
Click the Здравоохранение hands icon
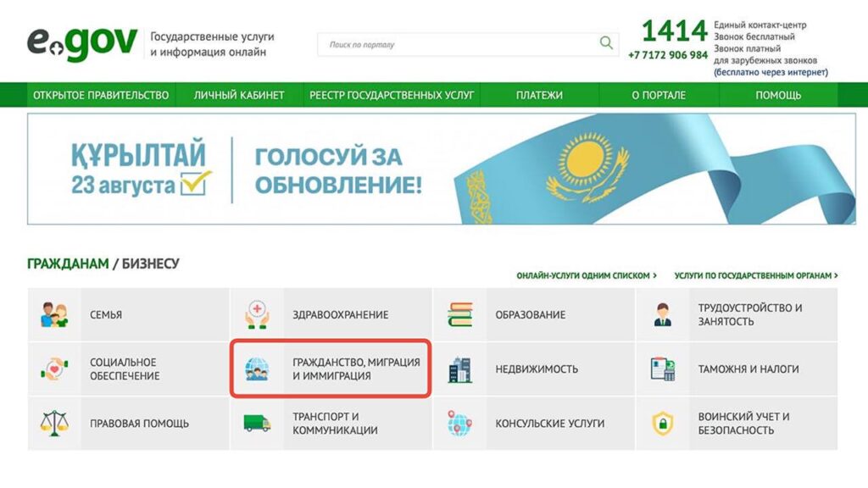[x=257, y=314]
